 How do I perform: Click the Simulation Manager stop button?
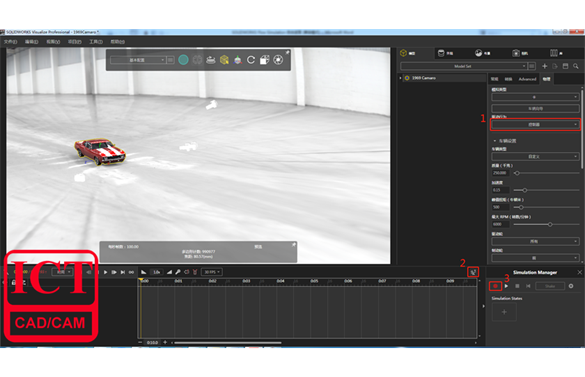coord(517,286)
